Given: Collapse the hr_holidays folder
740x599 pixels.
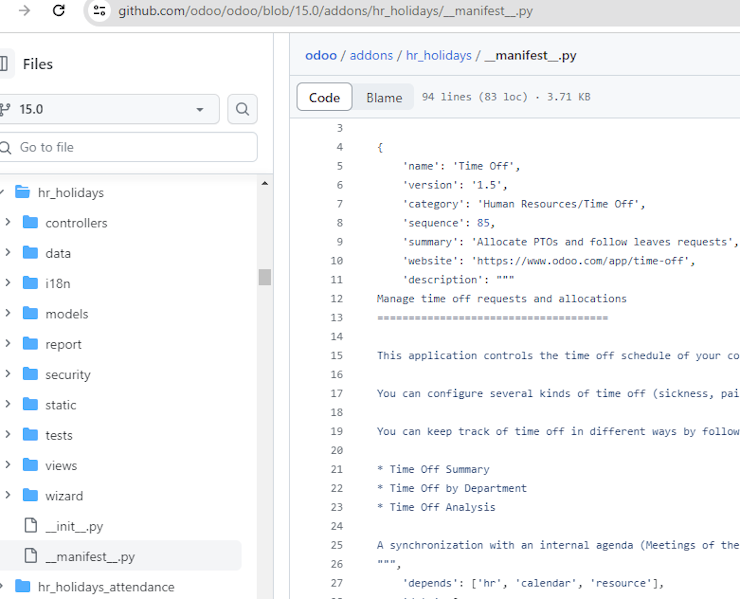Looking at the screenshot, I should (x=1, y=192).
